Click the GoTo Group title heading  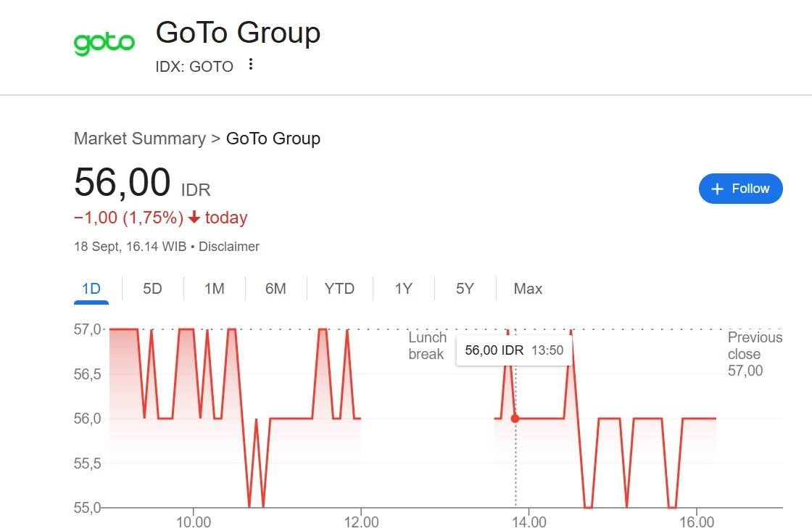238,33
